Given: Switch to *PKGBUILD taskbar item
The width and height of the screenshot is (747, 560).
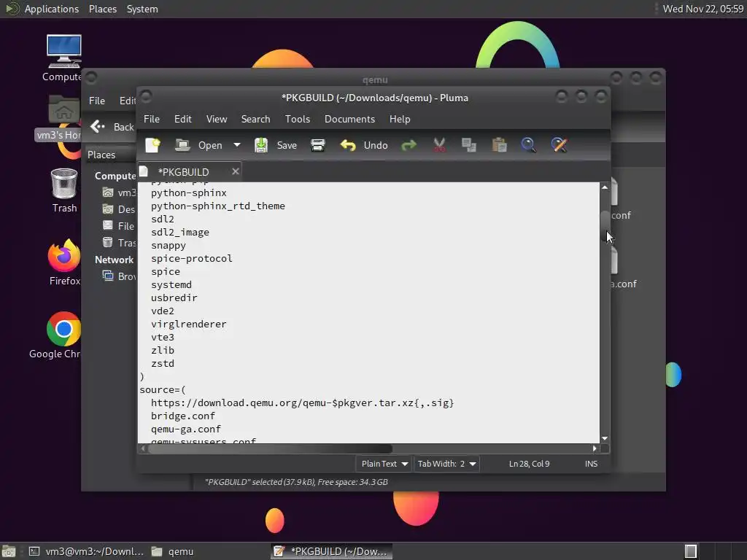Looking at the screenshot, I should (332, 551).
